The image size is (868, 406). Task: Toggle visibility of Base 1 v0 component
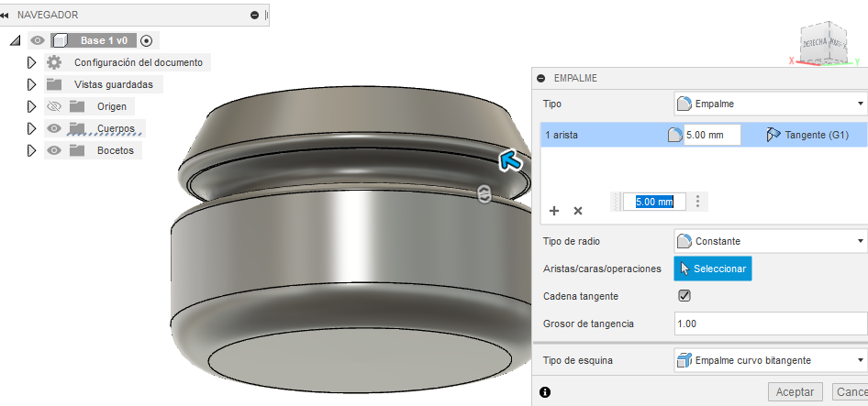tap(37, 40)
